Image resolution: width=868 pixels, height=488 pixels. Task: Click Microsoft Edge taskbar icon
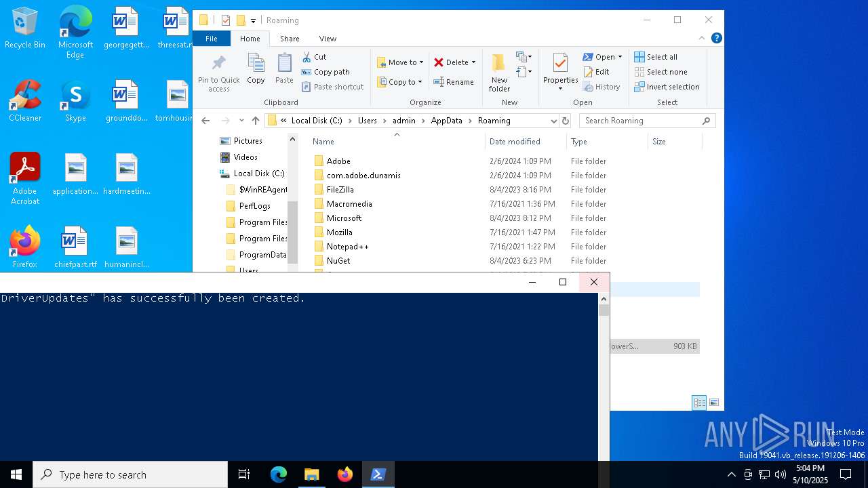click(279, 474)
